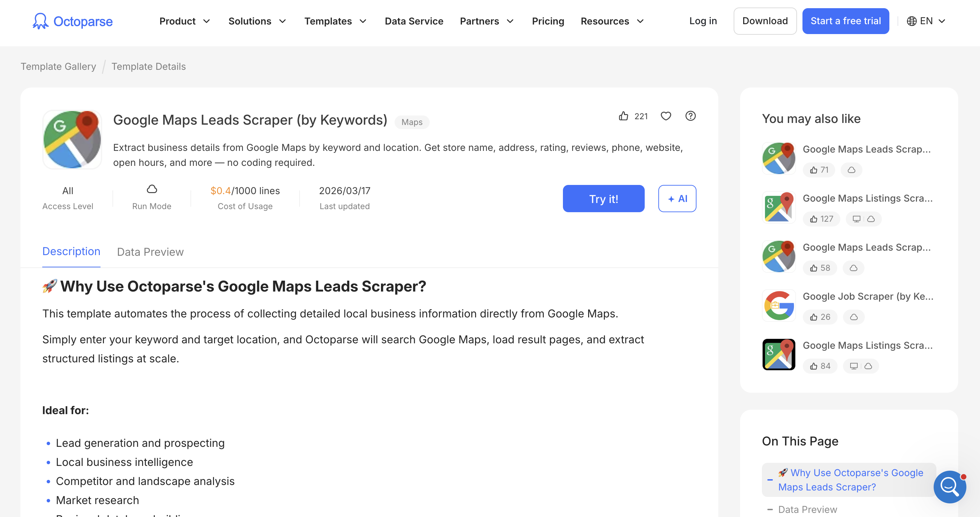
Task: Jump to Why Use Octoparse's Google Maps section
Action: coord(849,480)
